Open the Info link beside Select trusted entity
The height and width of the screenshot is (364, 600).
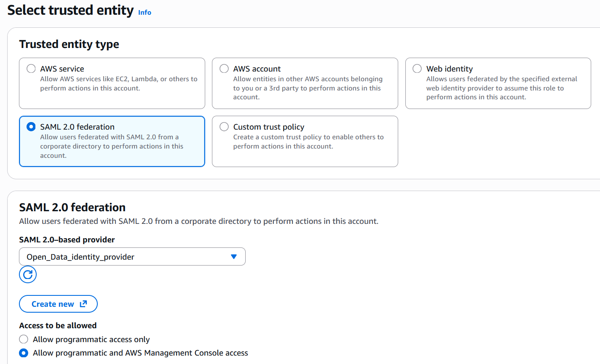tap(145, 13)
